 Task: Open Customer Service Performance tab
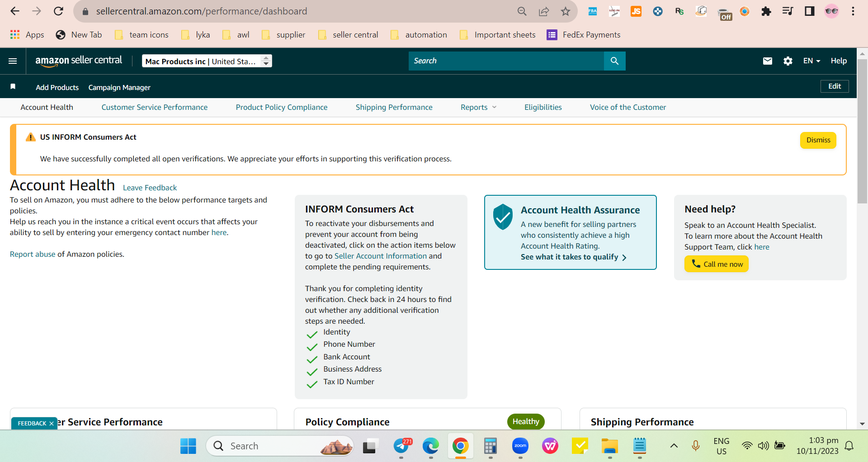pyautogui.click(x=155, y=107)
